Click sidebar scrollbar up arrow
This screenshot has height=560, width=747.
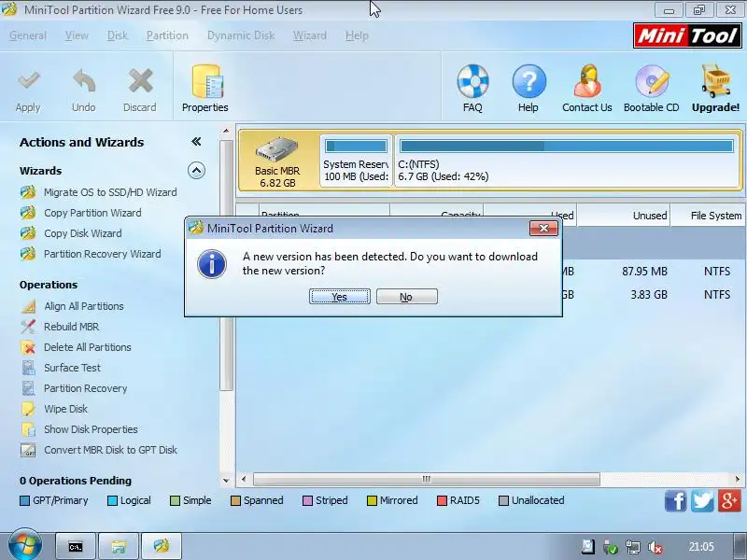[226, 132]
